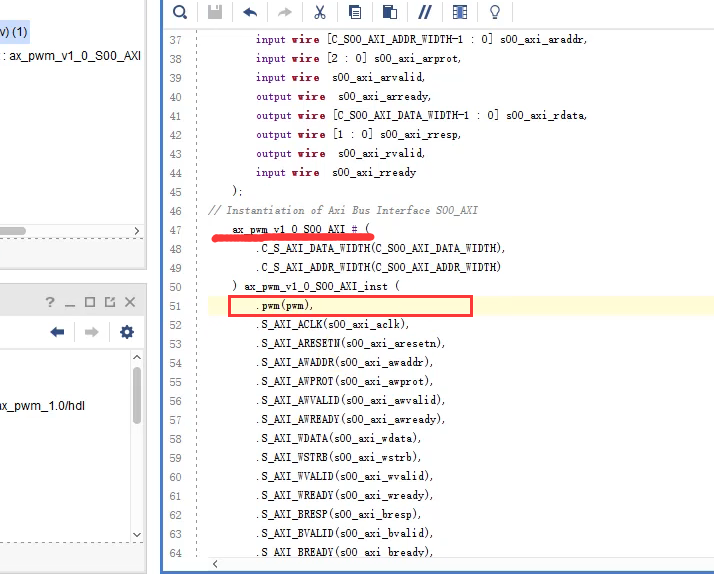Toggle line comments with the // icon
Viewport: 714px width, 574px height.
click(425, 12)
